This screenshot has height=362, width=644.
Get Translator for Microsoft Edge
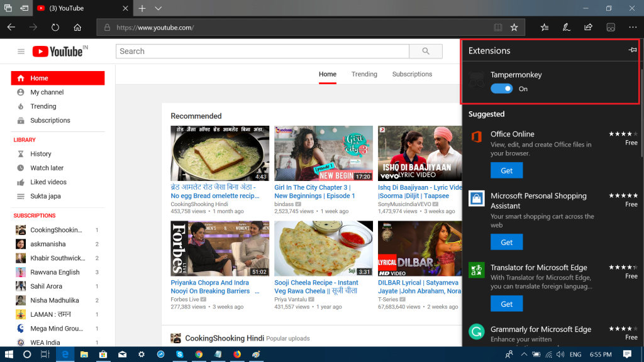point(506,304)
